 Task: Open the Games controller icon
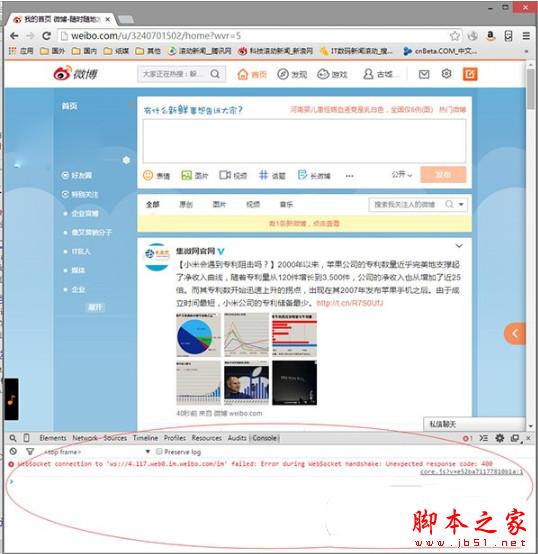point(323,74)
